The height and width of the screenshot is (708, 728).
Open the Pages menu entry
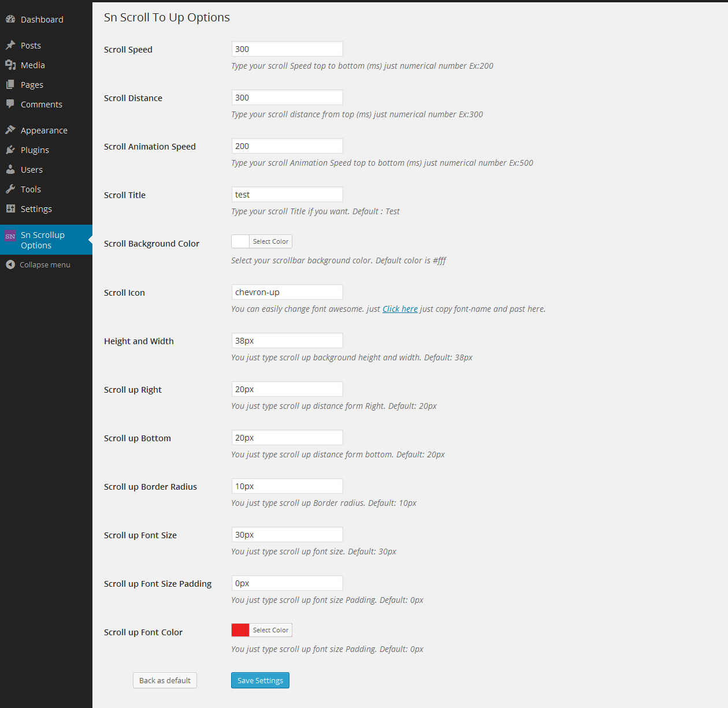[x=46, y=84]
